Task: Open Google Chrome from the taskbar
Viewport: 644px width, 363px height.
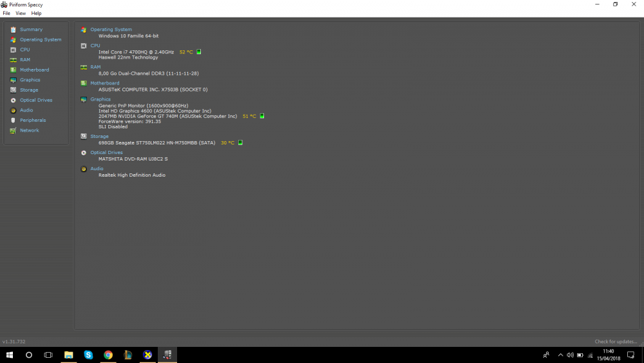Action: click(x=108, y=355)
